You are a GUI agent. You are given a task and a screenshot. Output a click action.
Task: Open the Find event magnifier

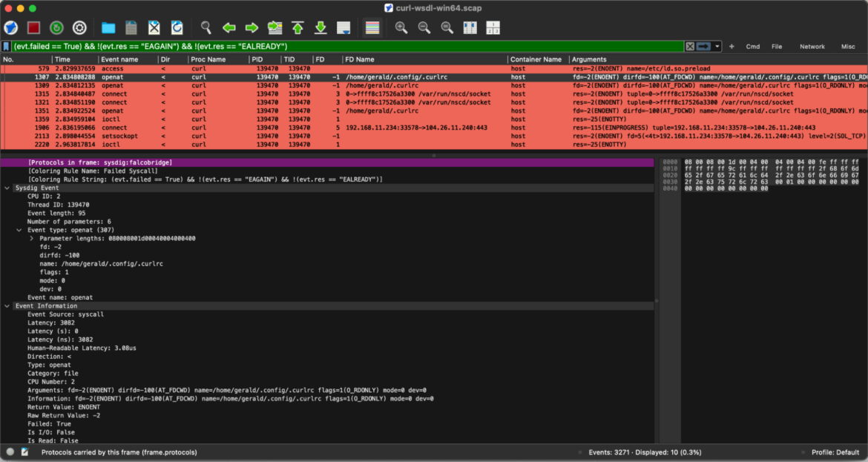click(x=206, y=27)
